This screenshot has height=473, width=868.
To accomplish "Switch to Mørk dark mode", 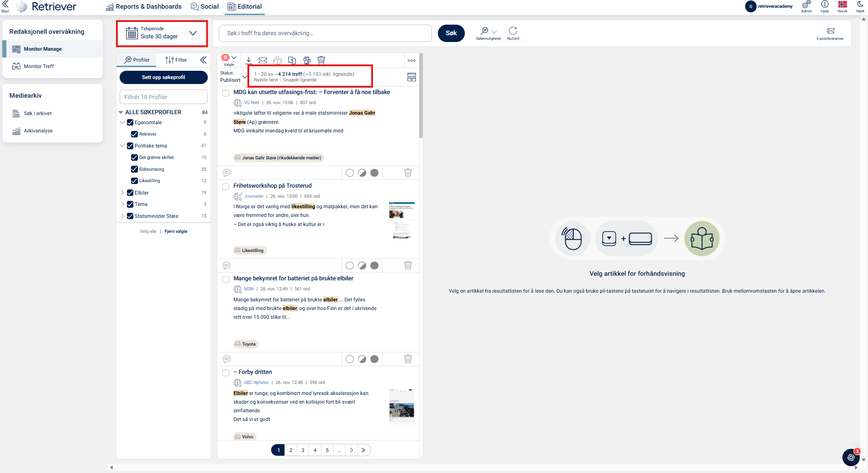I will point(860,6).
